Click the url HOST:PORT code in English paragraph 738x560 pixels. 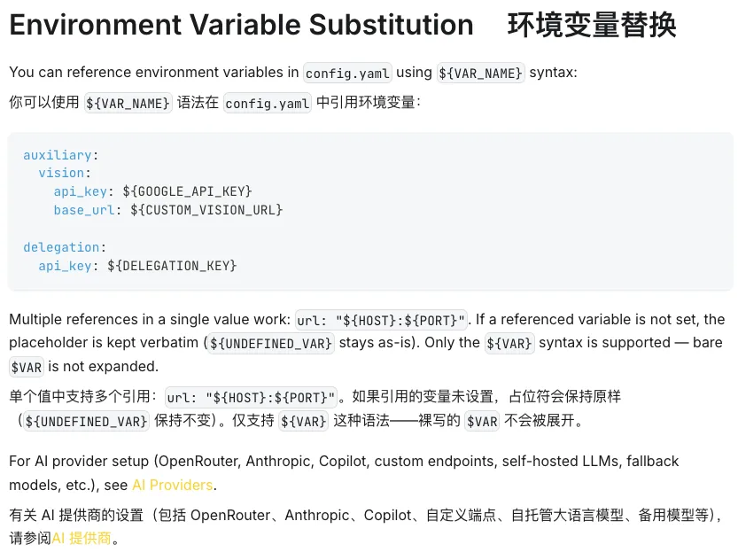tap(381, 320)
